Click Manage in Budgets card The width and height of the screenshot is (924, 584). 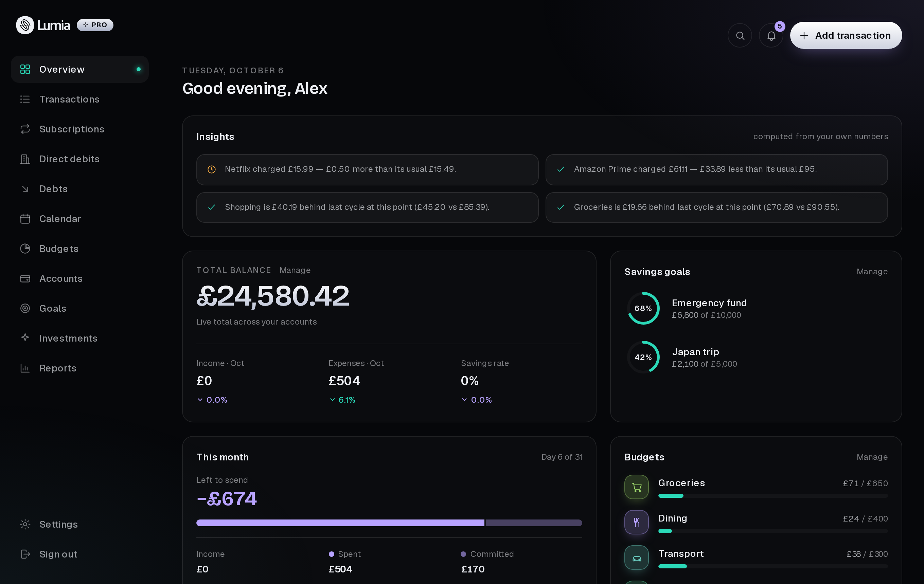872,457
